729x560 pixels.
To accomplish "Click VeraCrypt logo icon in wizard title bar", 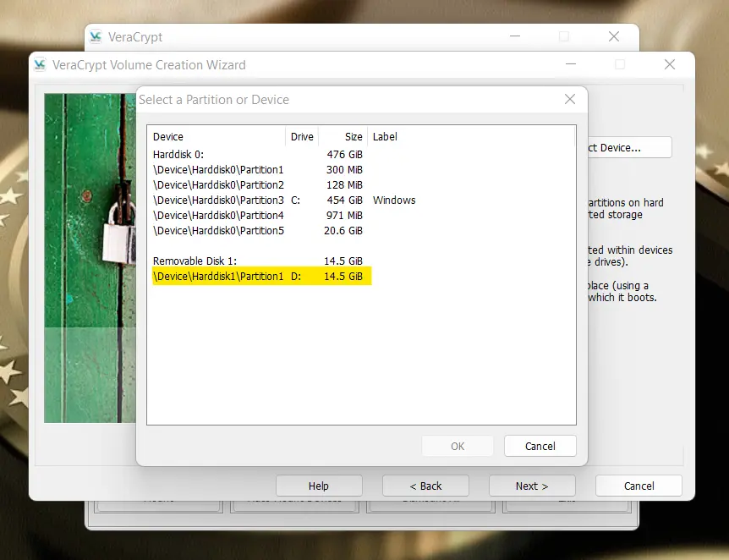I will point(40,64).
